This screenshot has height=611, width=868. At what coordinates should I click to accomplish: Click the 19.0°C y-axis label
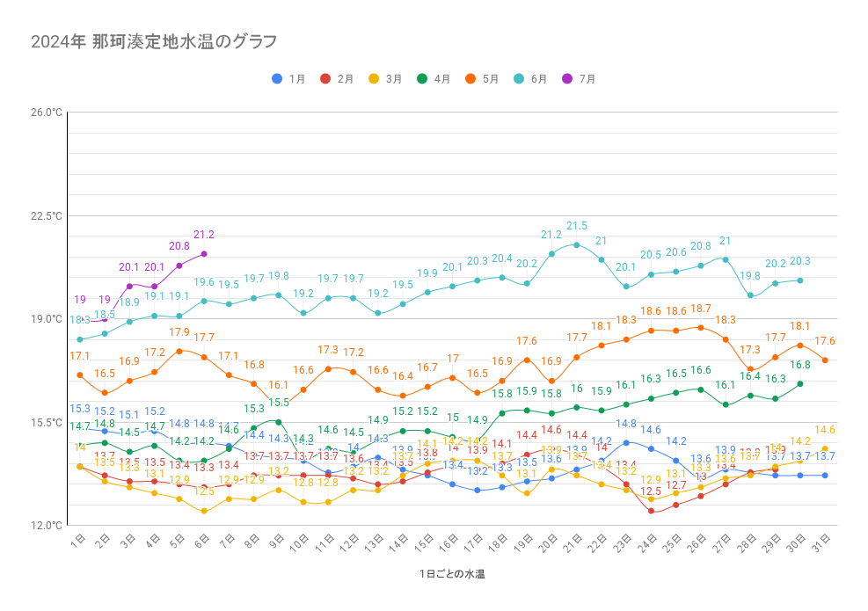pos(46,319)
